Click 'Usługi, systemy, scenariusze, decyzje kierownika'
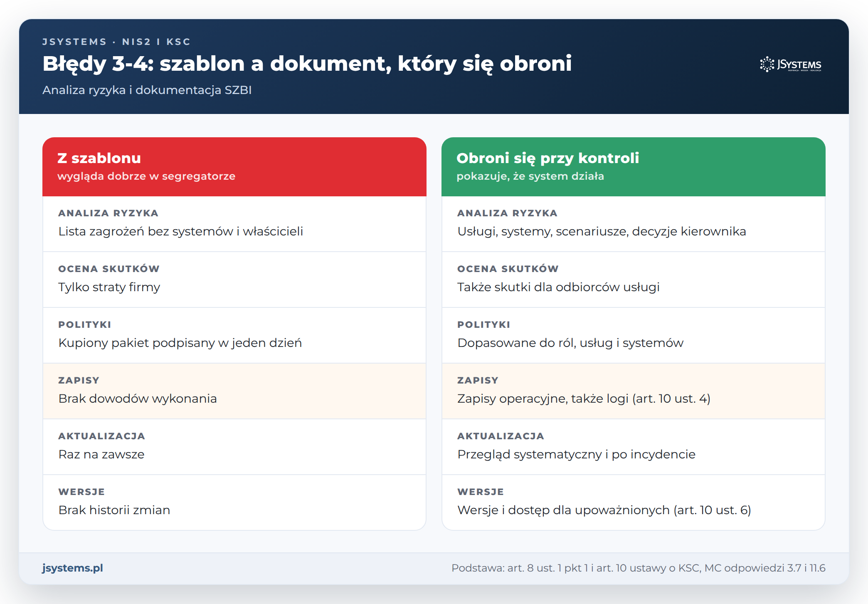This screenshot has width=868, height=604. 602,231
